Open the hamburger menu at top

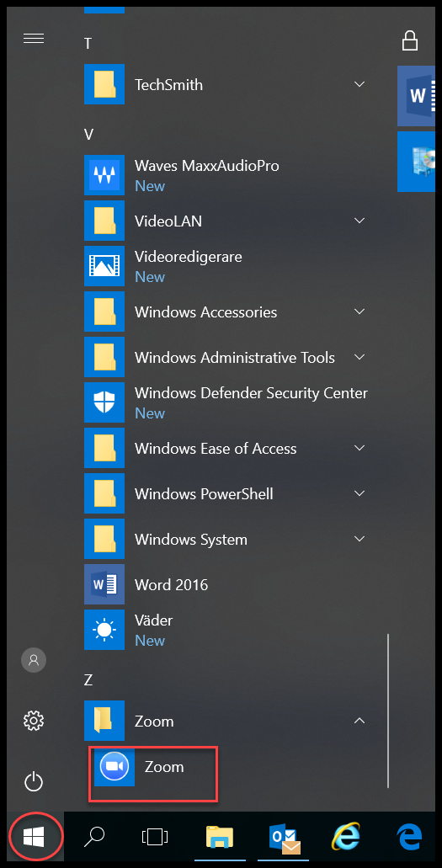[34, 38]
